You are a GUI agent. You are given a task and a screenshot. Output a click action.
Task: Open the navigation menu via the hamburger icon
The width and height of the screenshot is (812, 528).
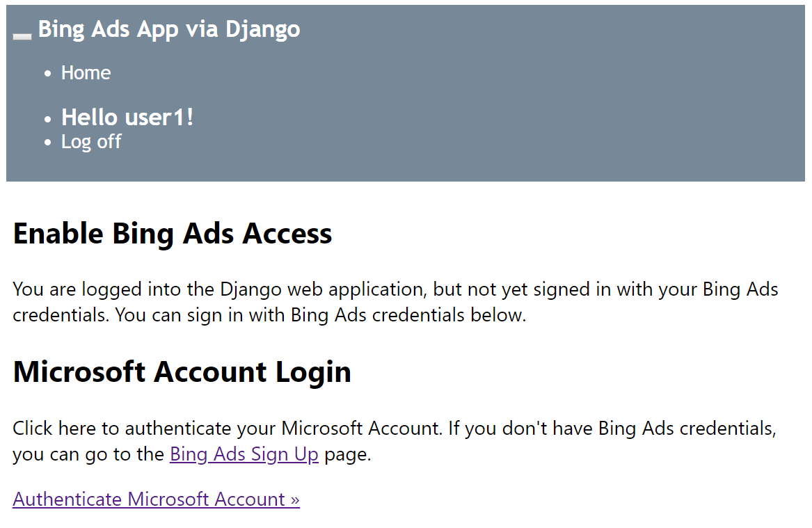pyautogui.click(x=22, y=36)
